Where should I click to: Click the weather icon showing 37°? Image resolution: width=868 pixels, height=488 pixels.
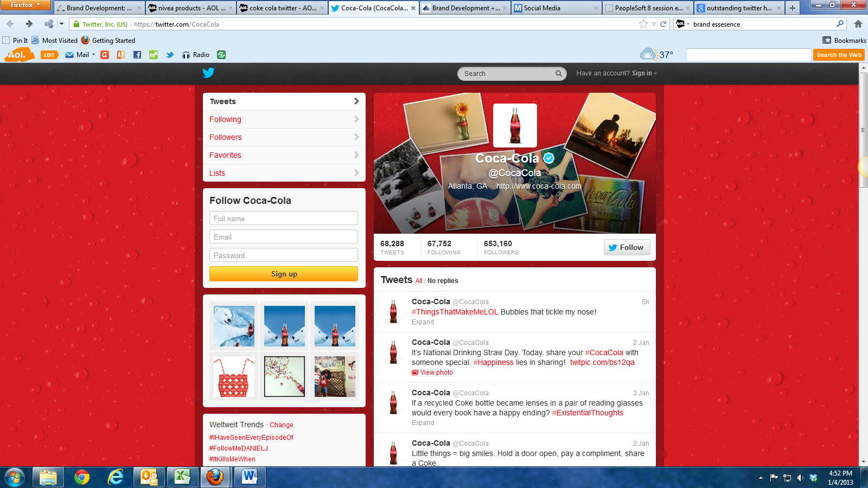(648, 54)
